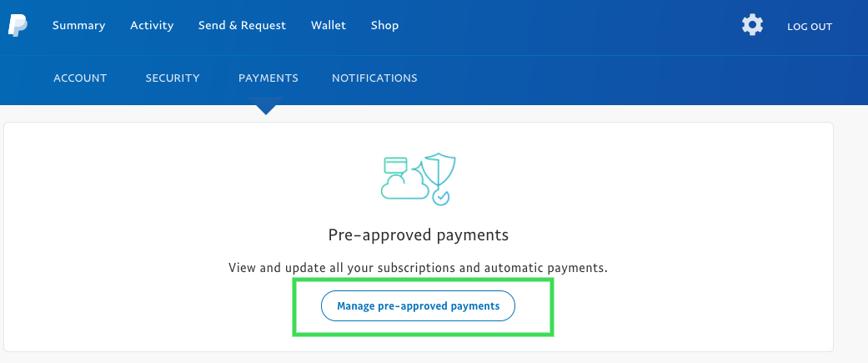Click the Pre-approved payments heading
This screenshot has height=363, width=868.
click(x=419, y=235)
